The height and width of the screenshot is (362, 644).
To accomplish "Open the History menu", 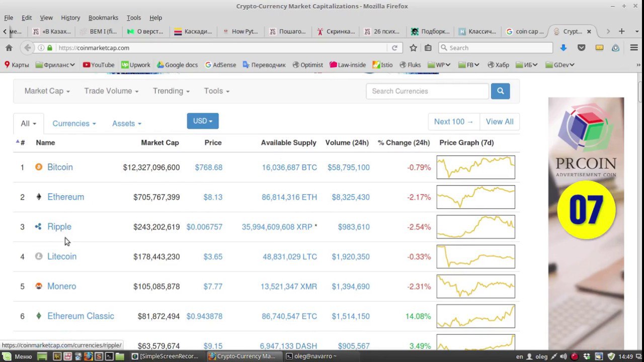I will (x=70, y=18).
